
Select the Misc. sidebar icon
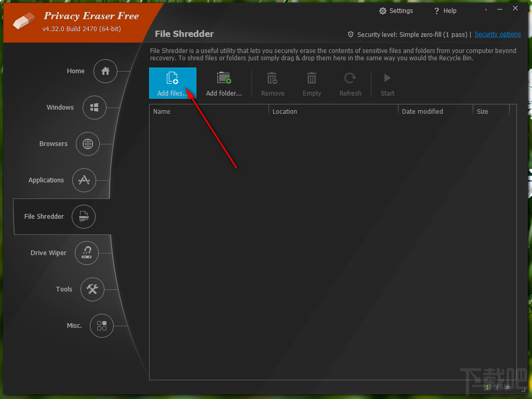102,326
